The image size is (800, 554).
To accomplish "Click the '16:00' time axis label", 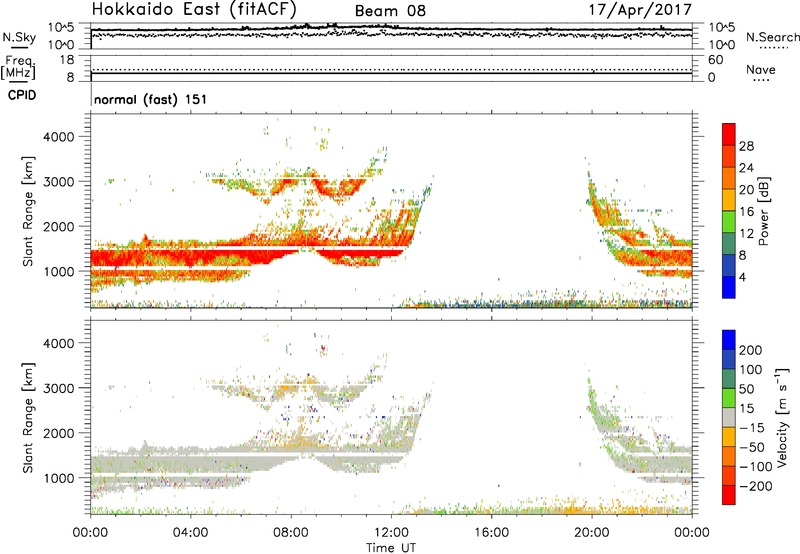I will point(491,533).
